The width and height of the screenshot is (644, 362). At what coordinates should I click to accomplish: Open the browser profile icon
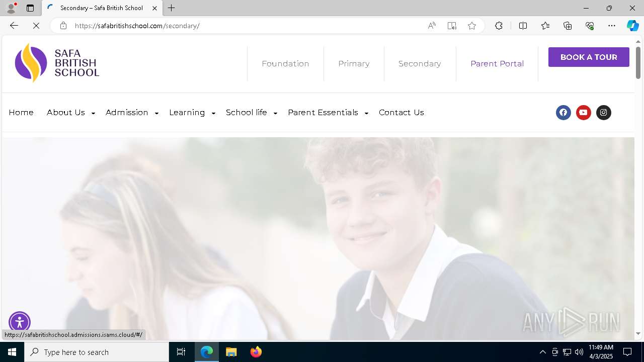coord(11,8)
